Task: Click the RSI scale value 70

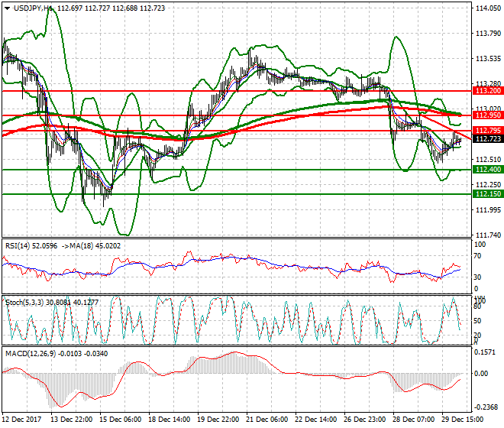Action: tap(477, 256)
